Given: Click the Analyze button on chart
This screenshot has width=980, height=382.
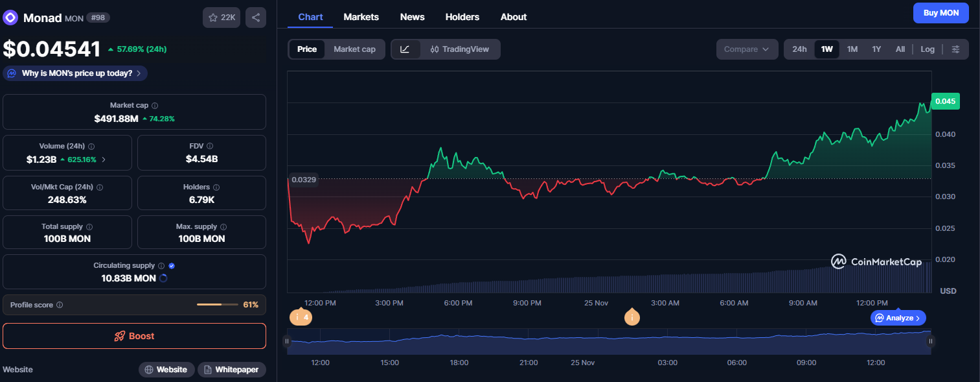Looking at the screenshot, I should point(898,318).
